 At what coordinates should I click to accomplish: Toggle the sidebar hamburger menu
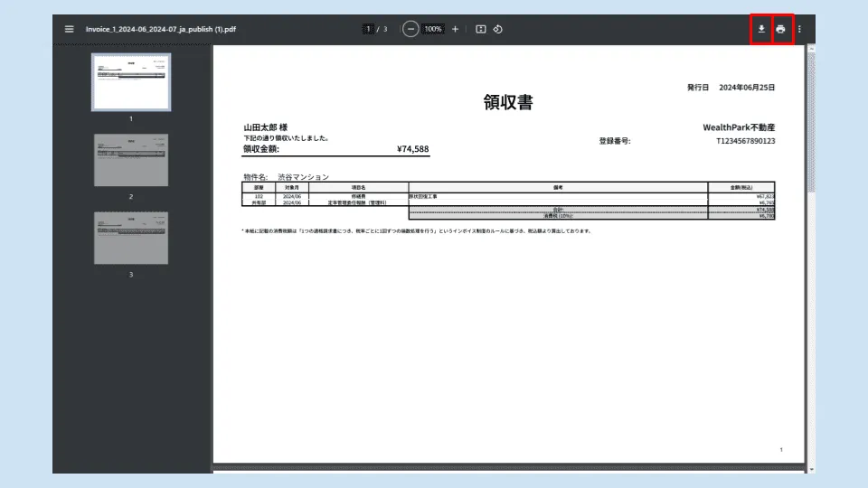click(70, 29)
